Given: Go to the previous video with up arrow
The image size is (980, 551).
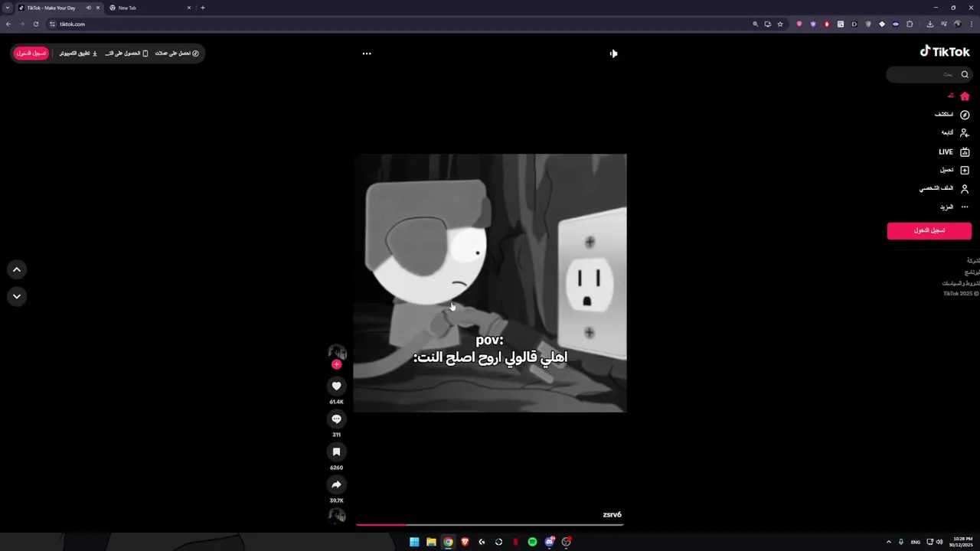Looking at the screenshot, I should pyautogui.click(x=17, y=269).
